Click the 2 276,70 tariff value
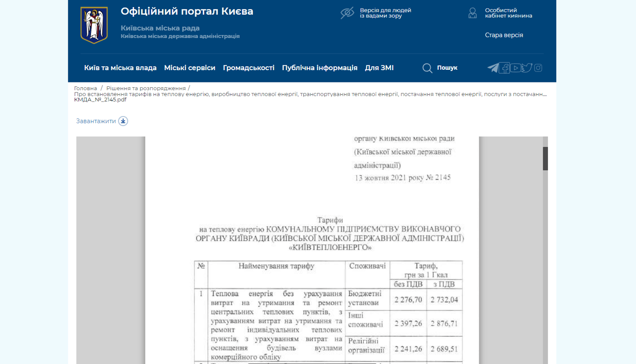The height and width of the screenshot is (364, 636). coord(408,300)
